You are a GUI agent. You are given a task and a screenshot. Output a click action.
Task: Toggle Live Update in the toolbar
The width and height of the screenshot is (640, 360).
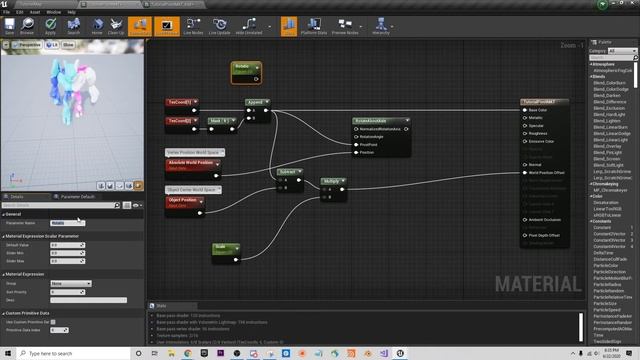220,27
